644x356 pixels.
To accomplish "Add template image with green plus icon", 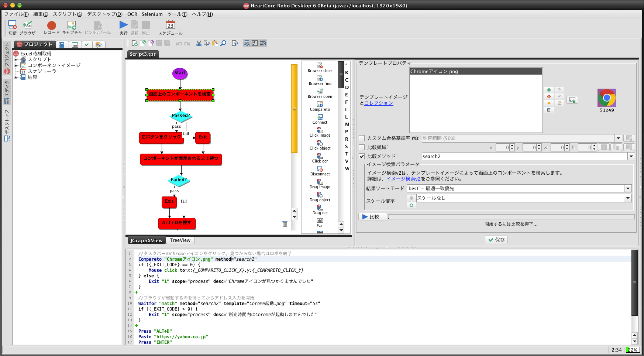I will (549, 90).
